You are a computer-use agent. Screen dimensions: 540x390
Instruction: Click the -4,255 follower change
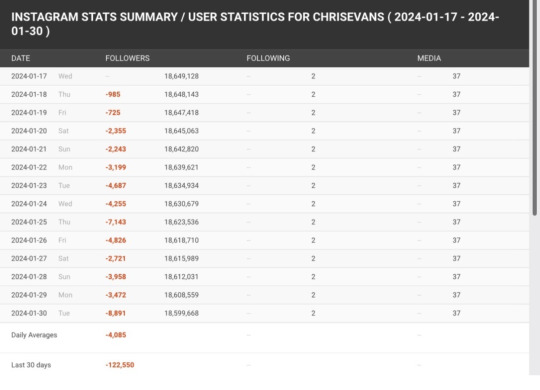[116, 204]
